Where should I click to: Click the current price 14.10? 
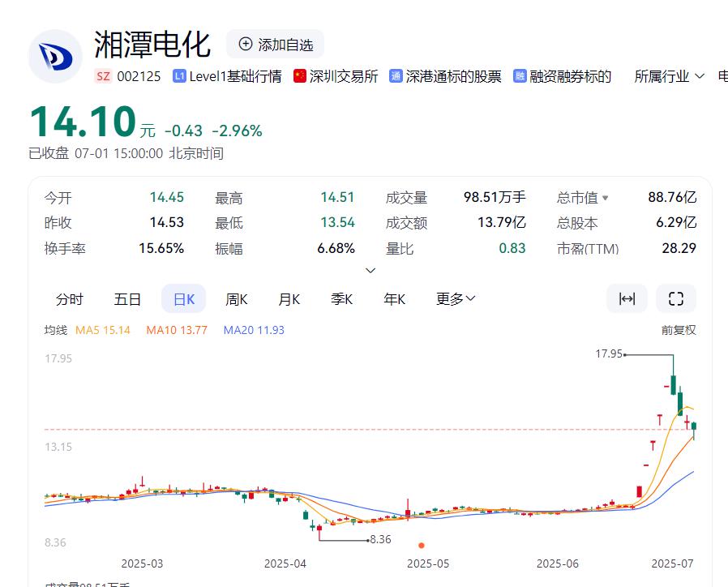click(83, 121)
